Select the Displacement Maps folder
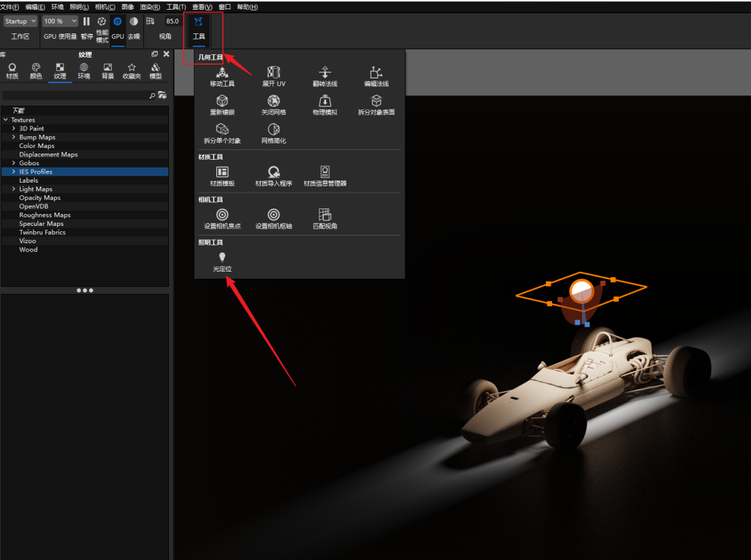 tap(49, 154)
